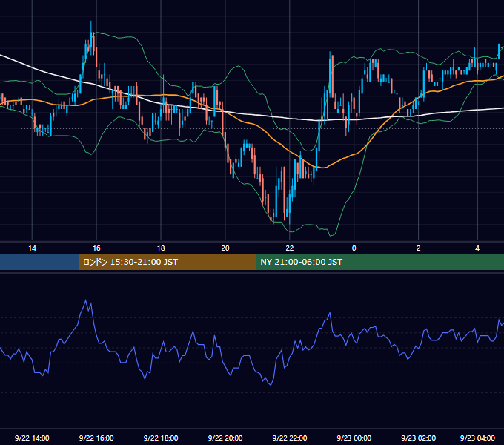The height and width of the screenshot is (445, 504).
Task: Click the time axis label 0
Action: [354, 248]
